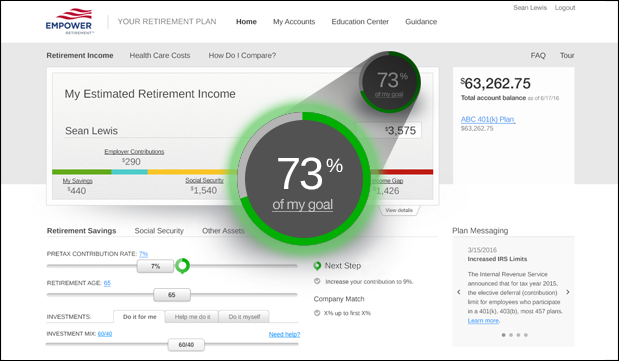Click the retirement age 65 link
This screenshot has width=619, height=361.
tap(107, 283)
